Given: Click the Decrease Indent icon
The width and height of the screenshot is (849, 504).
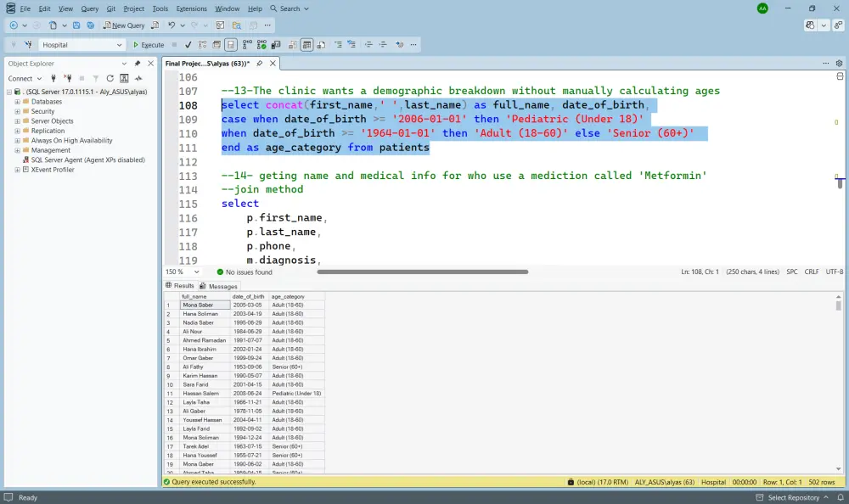Looking at the screenshot, I should (x=368, y=45).
